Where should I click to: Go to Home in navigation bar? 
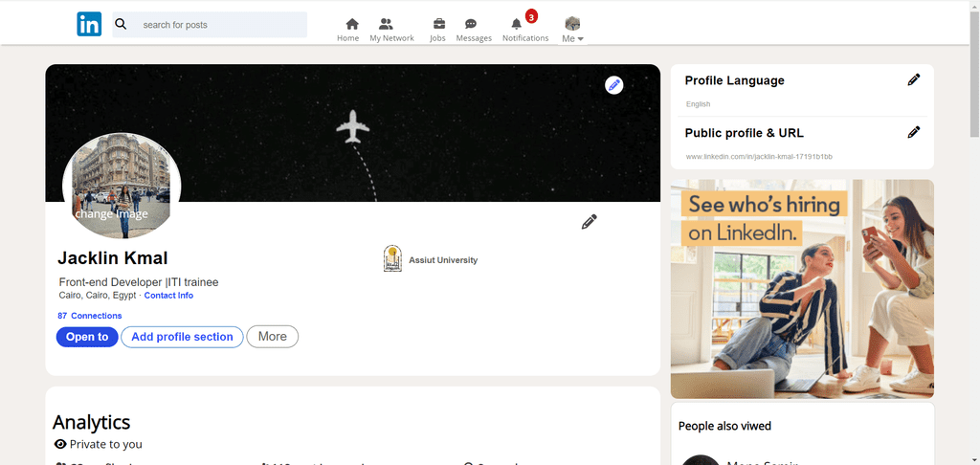348,30
